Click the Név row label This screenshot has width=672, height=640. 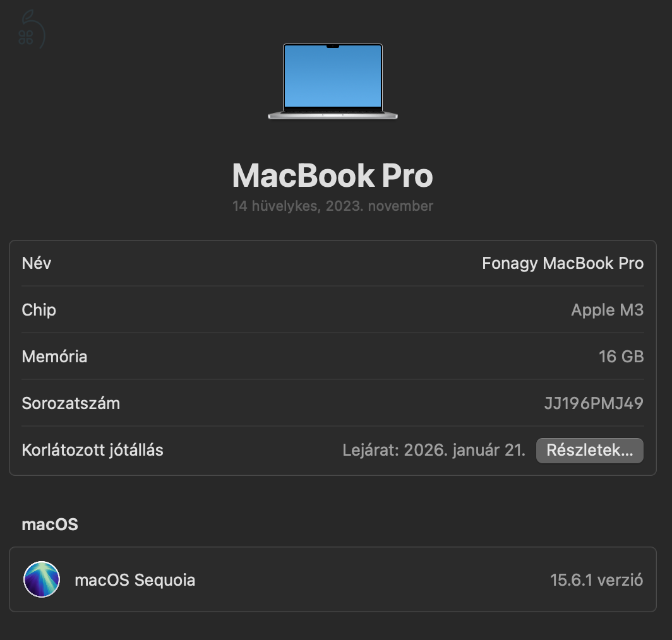point(37,263)
